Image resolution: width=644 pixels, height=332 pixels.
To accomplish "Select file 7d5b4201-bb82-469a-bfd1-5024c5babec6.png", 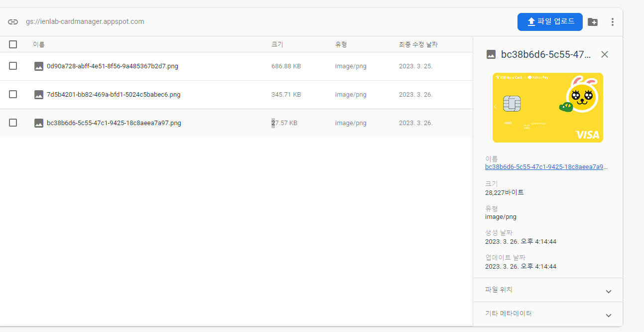I will click(x=114, y=95).
